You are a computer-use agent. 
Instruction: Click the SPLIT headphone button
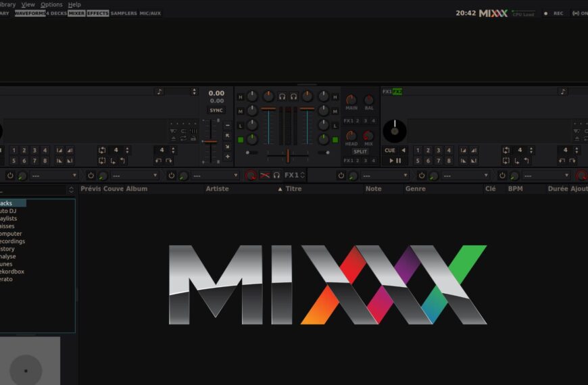coord(360,151)
